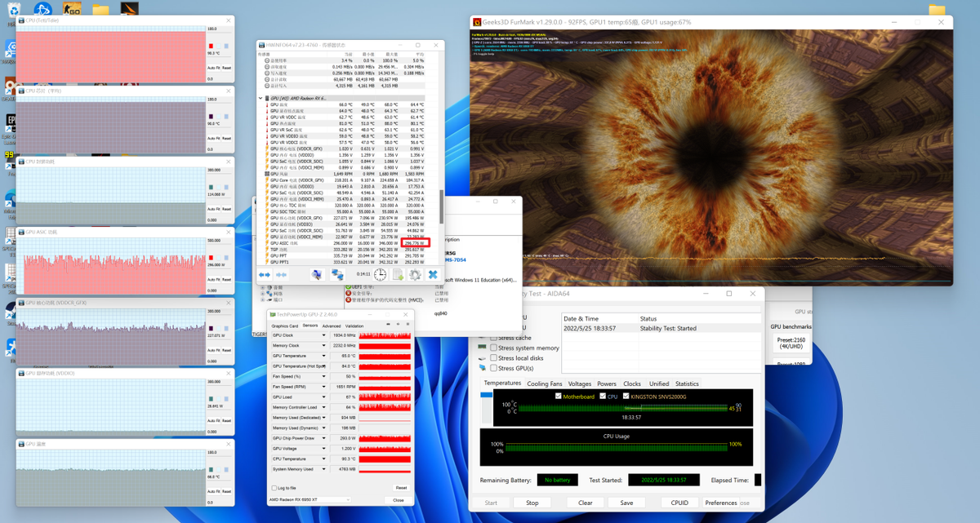980x523 pixels.
Task: Click HWiNFO save log file icon
Action: click(x=398, y=275)
